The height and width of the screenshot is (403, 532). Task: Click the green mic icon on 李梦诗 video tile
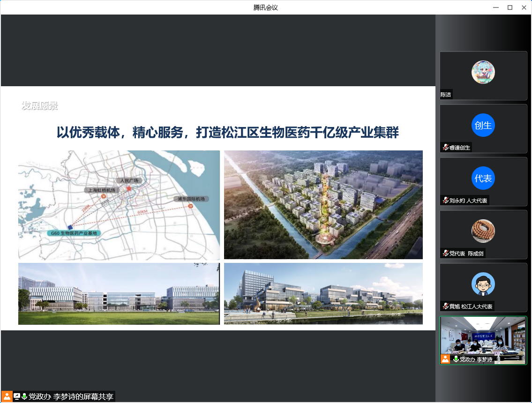pyautogui.click(x=456, y=359)
